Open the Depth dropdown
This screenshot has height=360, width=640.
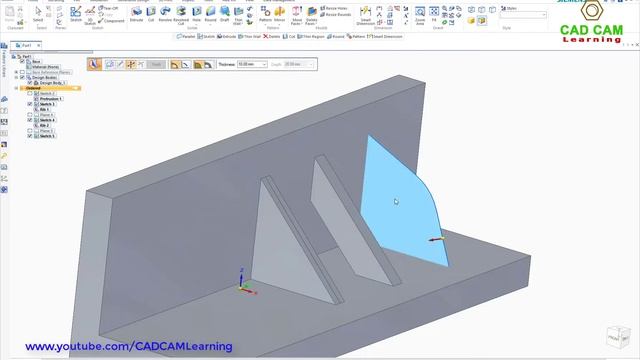[311, 64]
